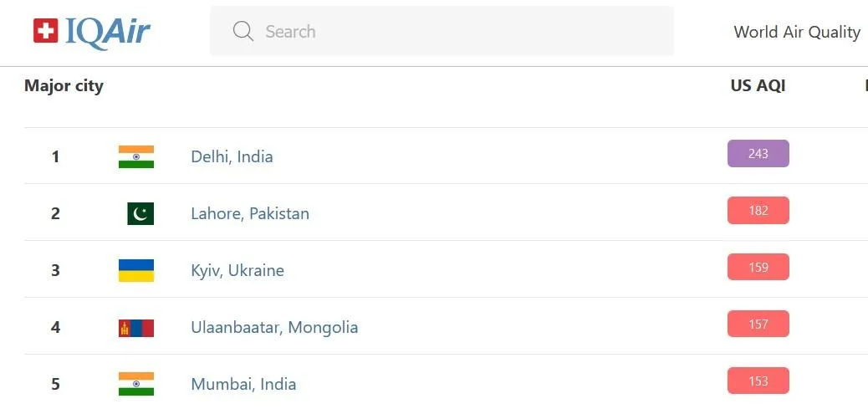Click the Ukraine flag icon
868x409 pixels.
click(x=136, y=271)
